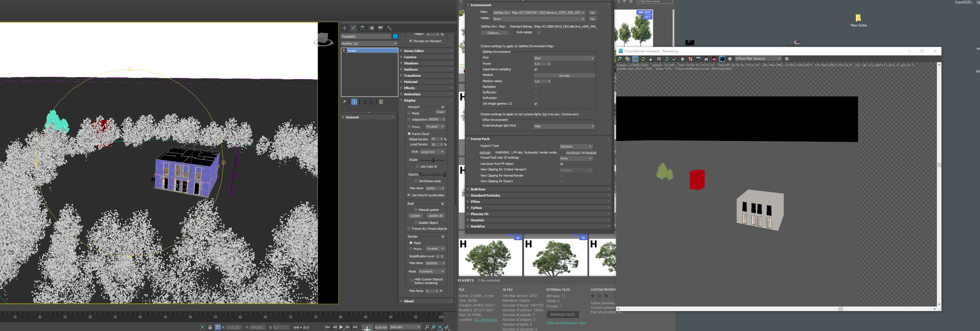Screen dimensions: 980x331
Task: Enable Use Color ID checkbox
Action: (x=417, y=166)
